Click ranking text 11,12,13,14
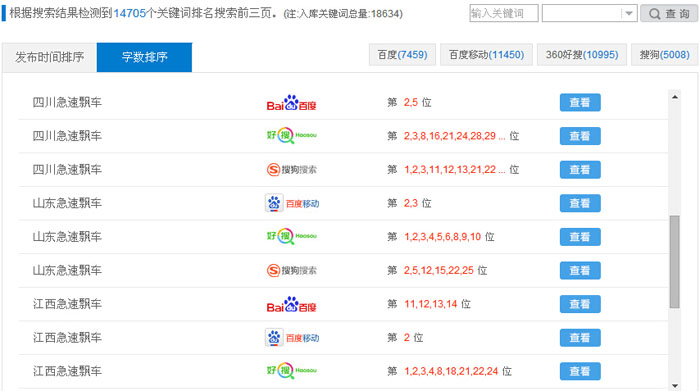This screenshot has height=391, width=700. (430, 304)
